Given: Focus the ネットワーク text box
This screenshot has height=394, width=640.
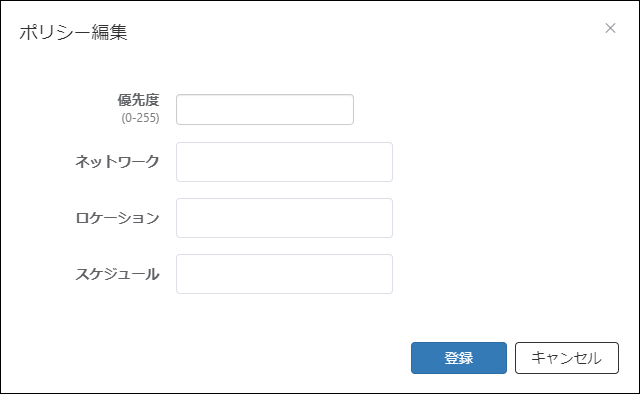Looking at the screenshot, I should point(284,162).
